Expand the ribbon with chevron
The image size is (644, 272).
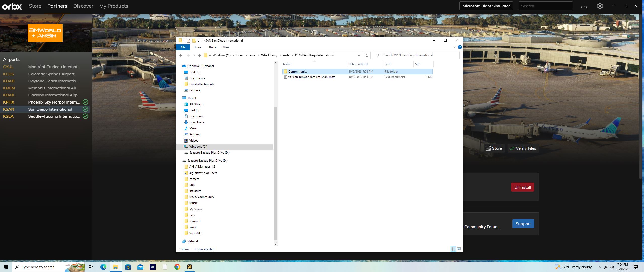click(454, 47)
